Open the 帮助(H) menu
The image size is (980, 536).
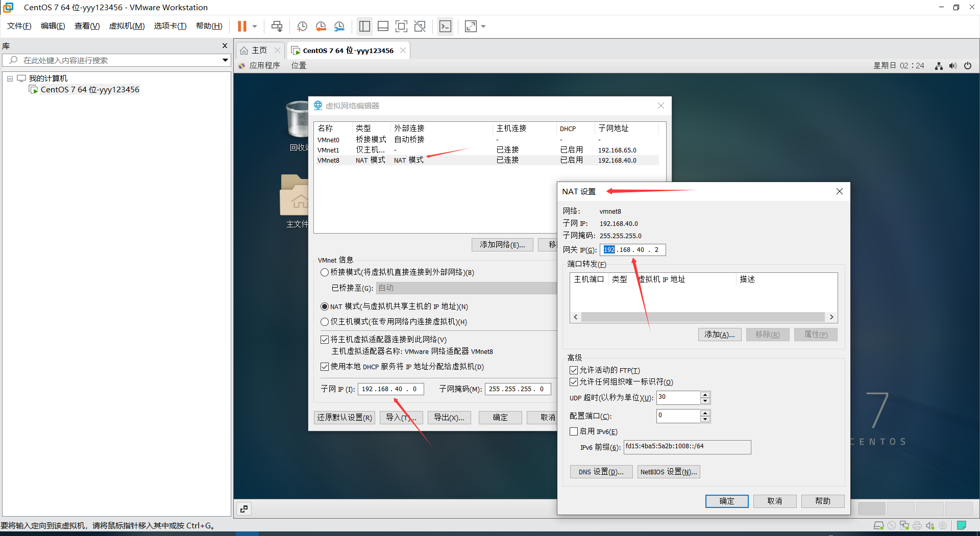pos(209,26)
